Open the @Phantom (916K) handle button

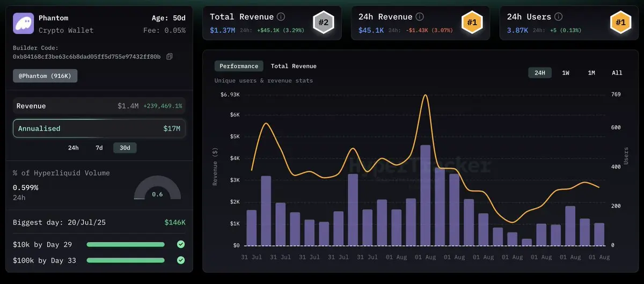pyautogui.click(x=45, y=76)
